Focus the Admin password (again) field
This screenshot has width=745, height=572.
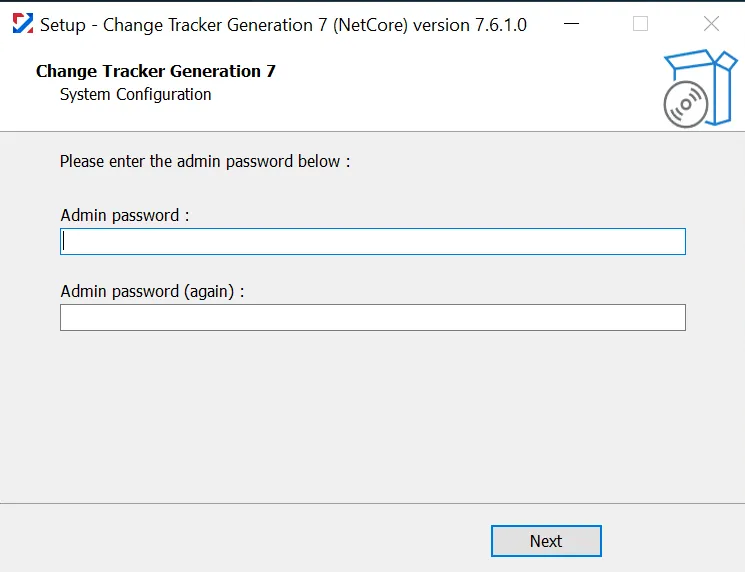click(372, 317)
